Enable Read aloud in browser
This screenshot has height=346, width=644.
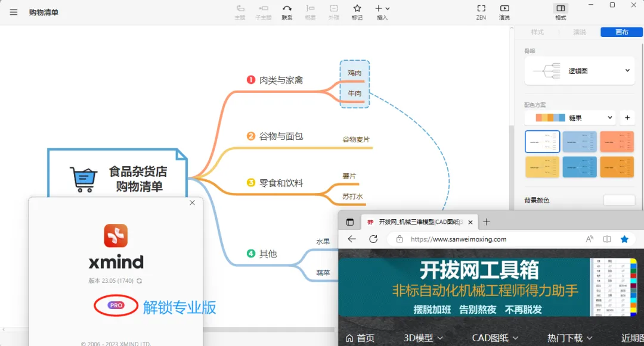[589, 239]
